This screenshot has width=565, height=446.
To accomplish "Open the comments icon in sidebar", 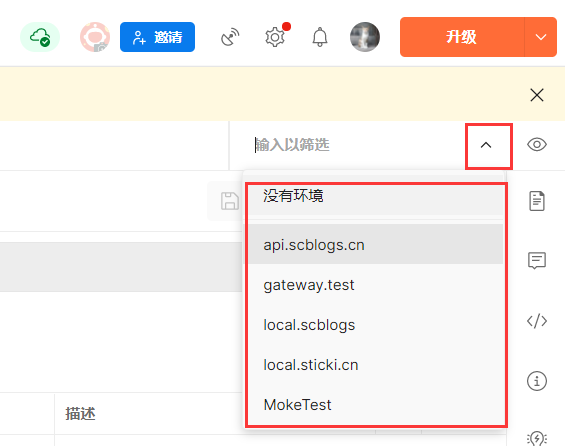I will pyautogui.click(x=537, y=260).
